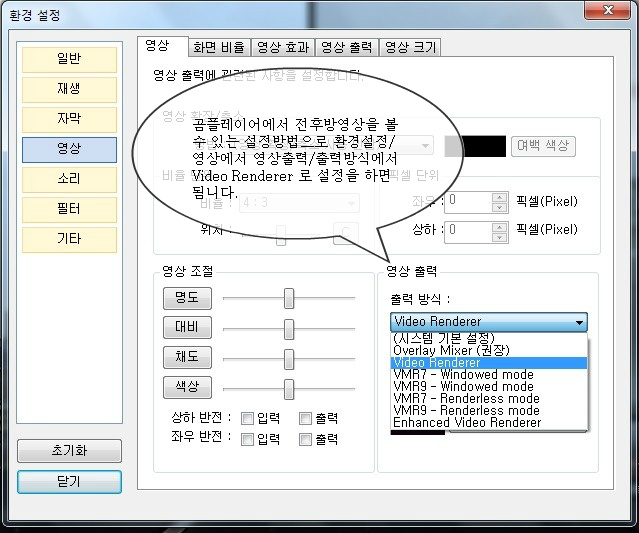Collapse the 출력 방식 dropdown arrow
Screen dimensions: 639x533
point(579,322)
